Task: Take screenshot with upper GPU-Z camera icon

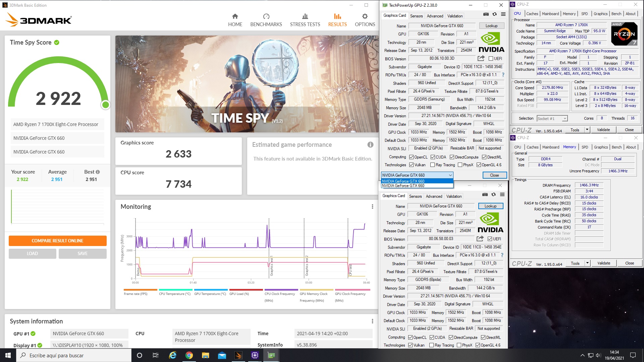Action: point(486,14)
